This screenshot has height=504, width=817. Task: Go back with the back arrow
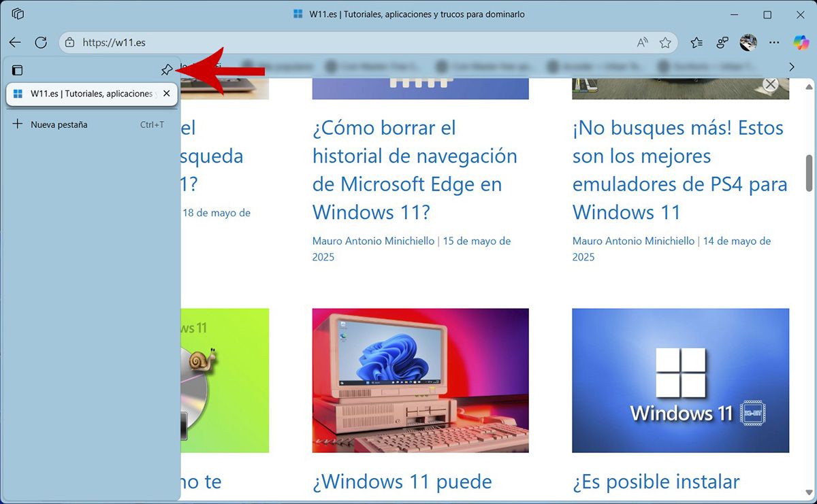(x=15, y=42)
